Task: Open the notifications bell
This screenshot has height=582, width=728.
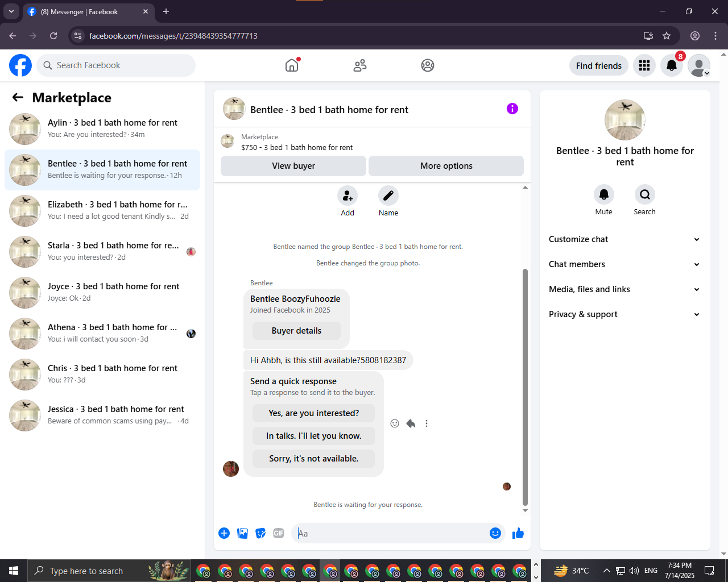Action: (x=672, y=65)
